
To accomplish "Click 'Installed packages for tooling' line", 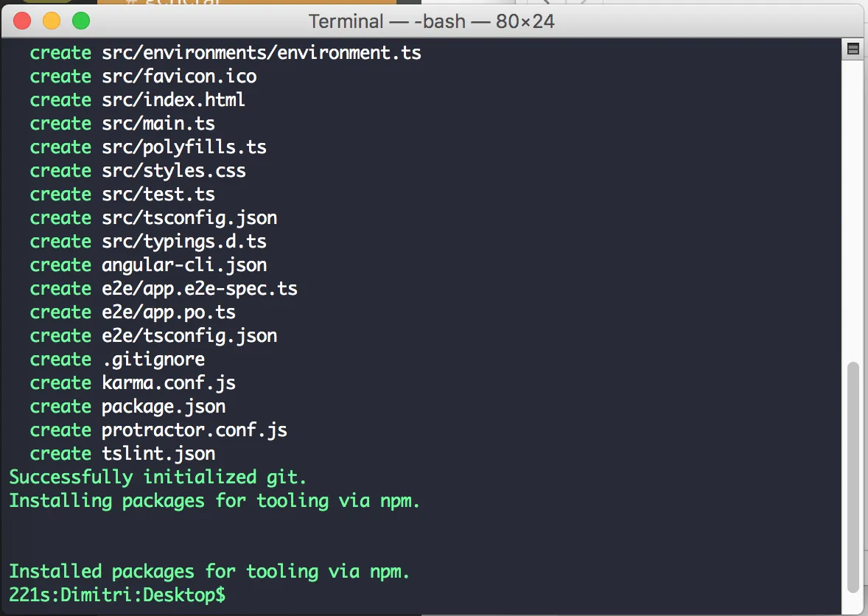I will pyautogui.click(x=209, y=571).
